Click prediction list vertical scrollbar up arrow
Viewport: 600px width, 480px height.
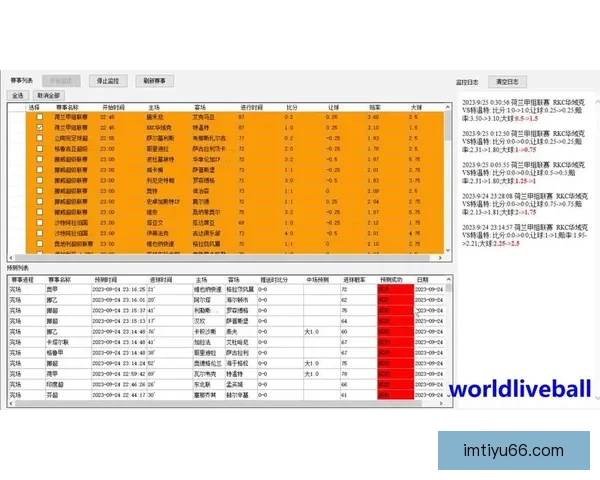[x=448, y=279]
